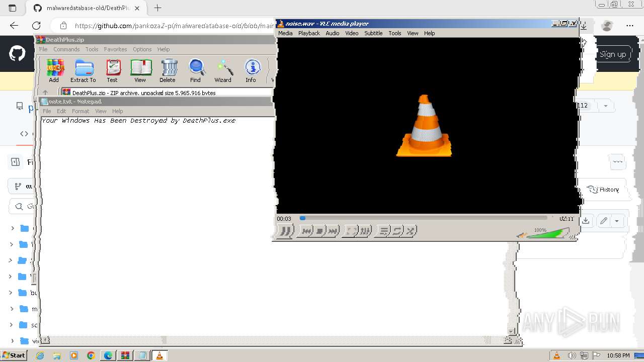Open Chrome from the taskbar
The height and width of the screenshot is (362, 644).
coord(91,355)
